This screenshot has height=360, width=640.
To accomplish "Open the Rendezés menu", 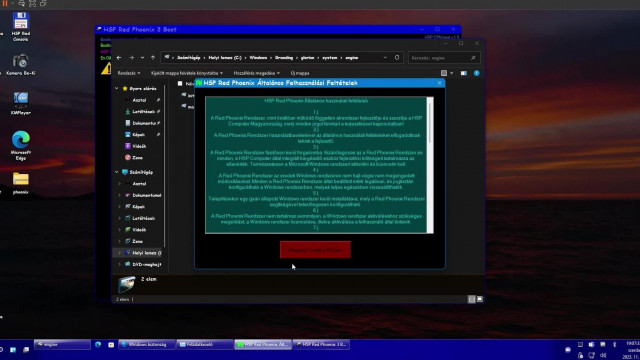I will coord(129,73).
